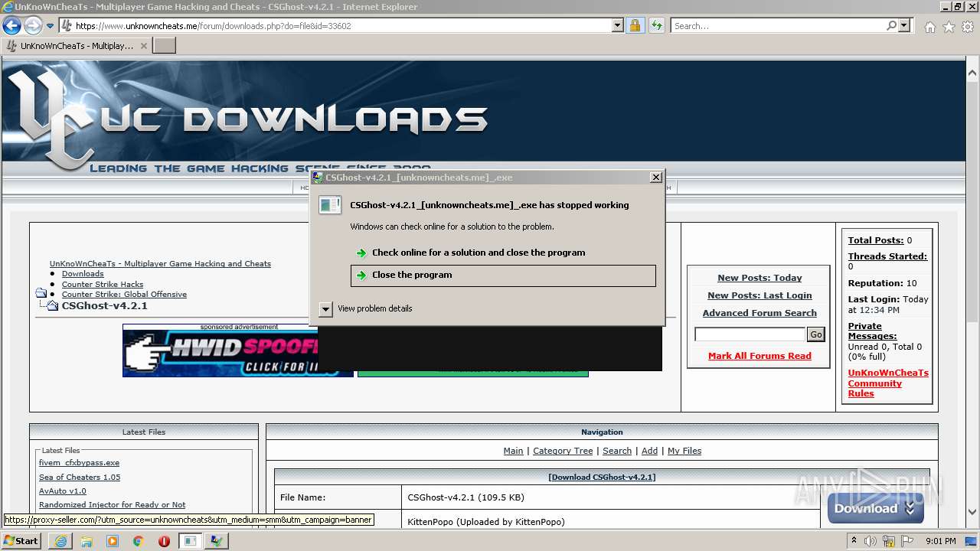Open fivem_cfxbypass.exe latest file link

[x=79, y=463]
